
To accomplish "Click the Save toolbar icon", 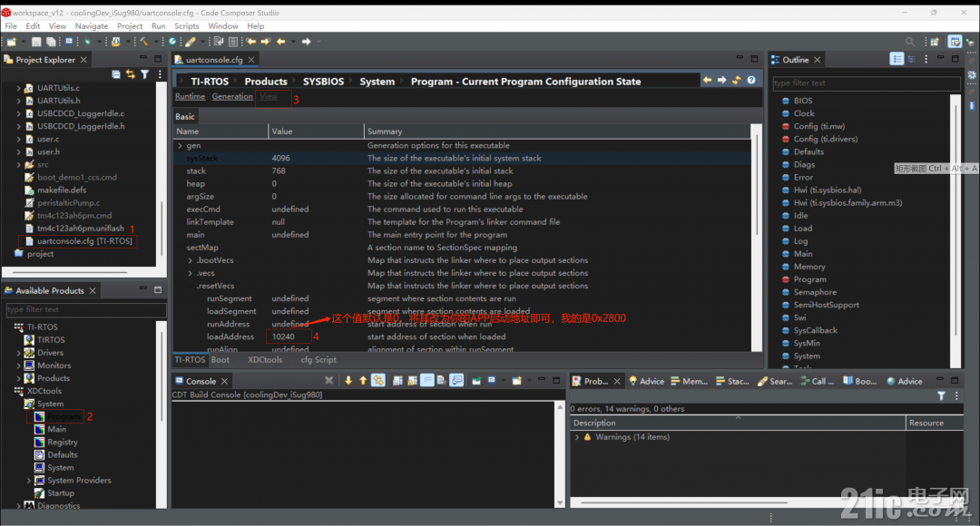I will (36, 42).
